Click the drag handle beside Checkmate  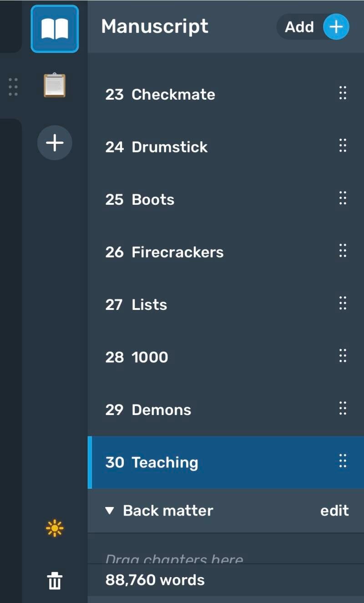tap(343, 93)
